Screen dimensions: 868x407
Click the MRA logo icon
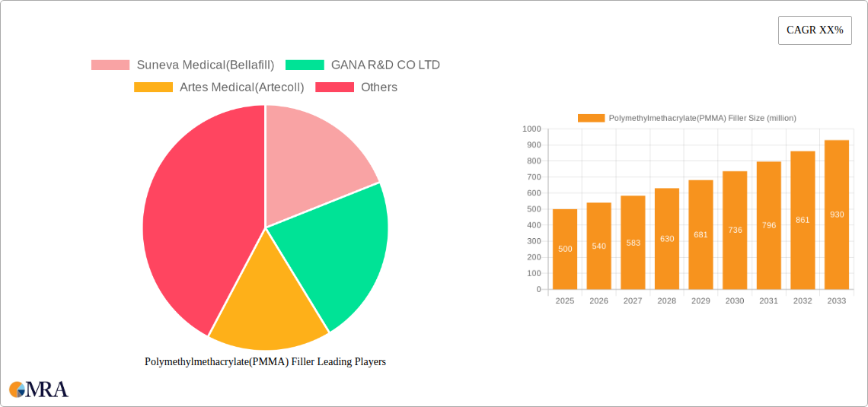[x=39, y=390]
